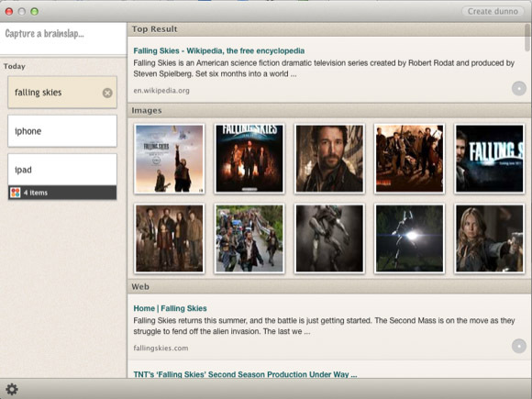The image size is (532, 399).
Task: Open the blonde woman aiming gun thumbnail
Action: coord(490,238)
